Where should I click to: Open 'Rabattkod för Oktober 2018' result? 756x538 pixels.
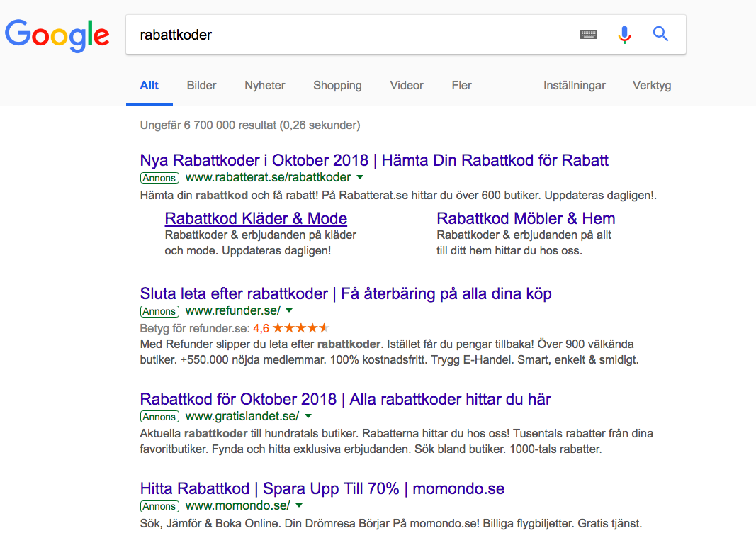[345, 399]
